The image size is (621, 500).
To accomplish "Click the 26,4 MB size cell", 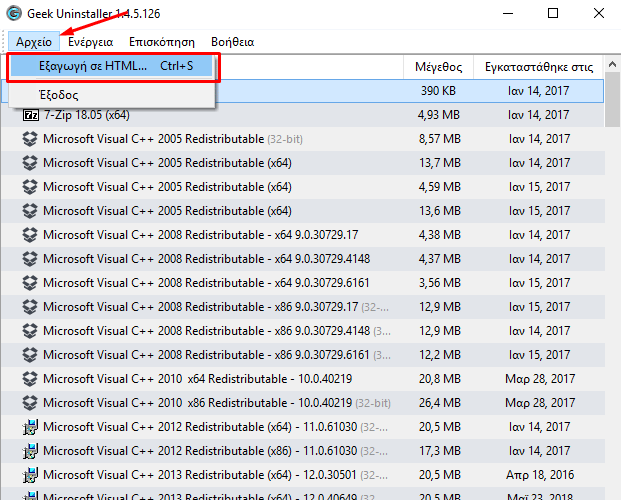I will pos(440,403).
